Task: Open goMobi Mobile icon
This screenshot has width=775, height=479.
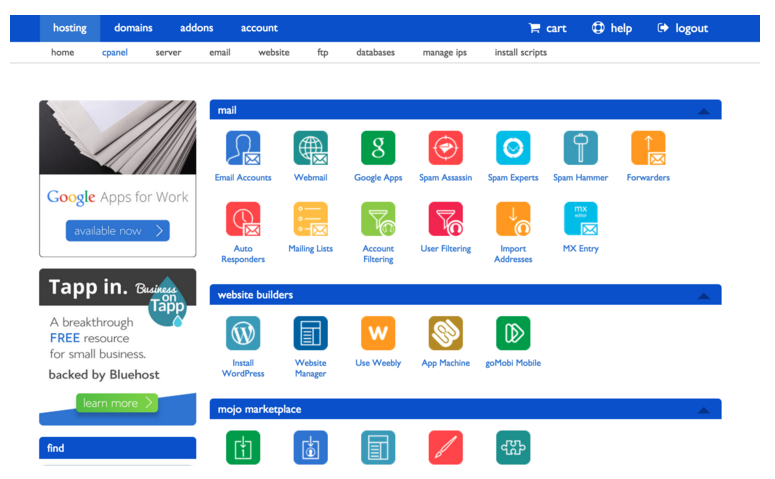Action: pyautogui.click(x=513, y=333)
